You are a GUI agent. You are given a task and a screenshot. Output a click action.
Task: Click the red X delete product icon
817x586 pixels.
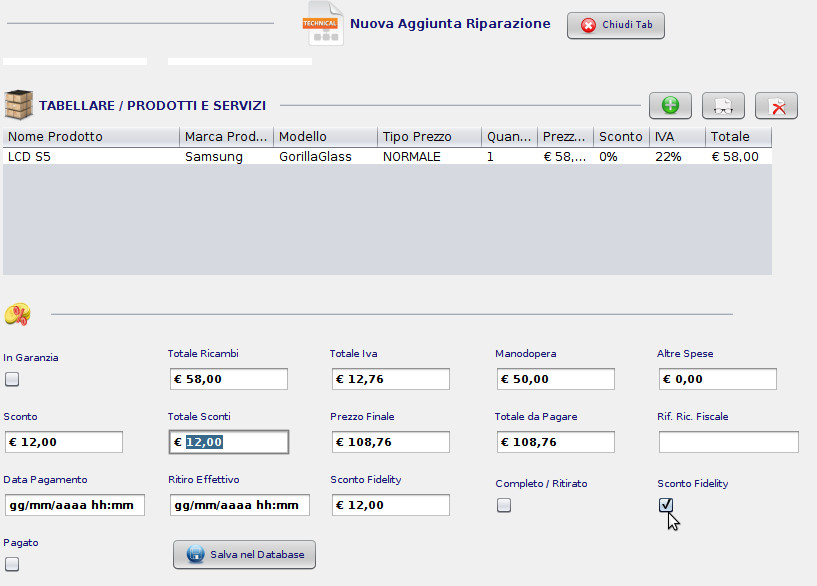coord(776,106)
